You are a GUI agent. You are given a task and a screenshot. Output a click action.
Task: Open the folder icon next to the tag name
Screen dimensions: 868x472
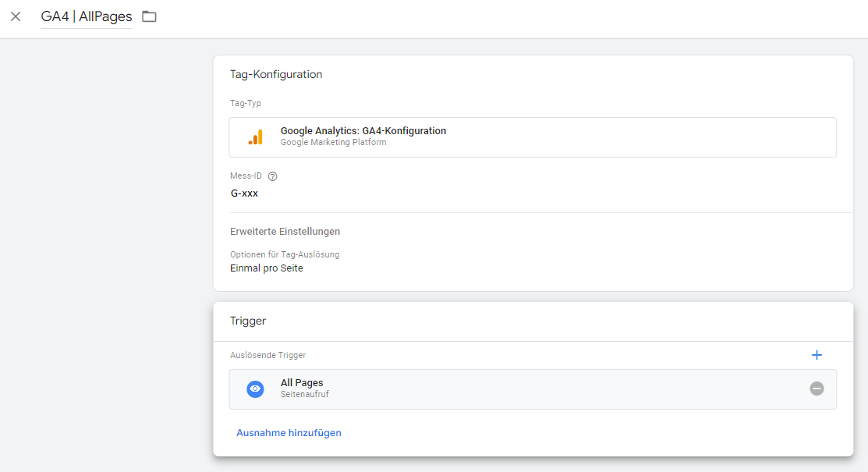pyautogui.click(x=149, y=16)
